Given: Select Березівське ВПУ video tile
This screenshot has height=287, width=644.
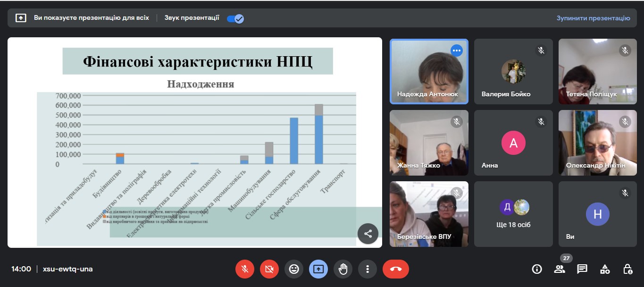Looking at the screenshot, I should tap(429, 214).
